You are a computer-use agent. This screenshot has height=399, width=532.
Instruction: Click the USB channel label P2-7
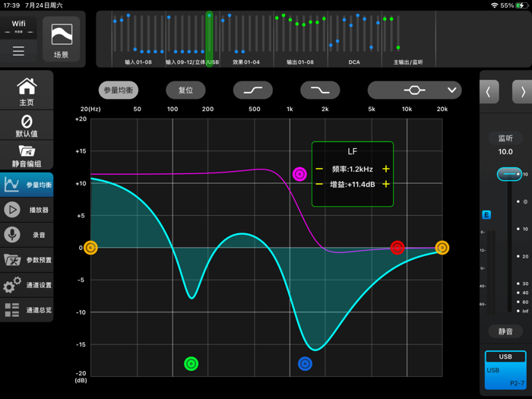(x=505, y=370)
